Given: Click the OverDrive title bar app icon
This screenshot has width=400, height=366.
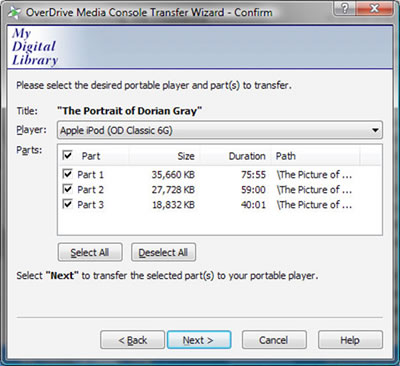Looking at the screenshot, I should [x=15, y=13].
